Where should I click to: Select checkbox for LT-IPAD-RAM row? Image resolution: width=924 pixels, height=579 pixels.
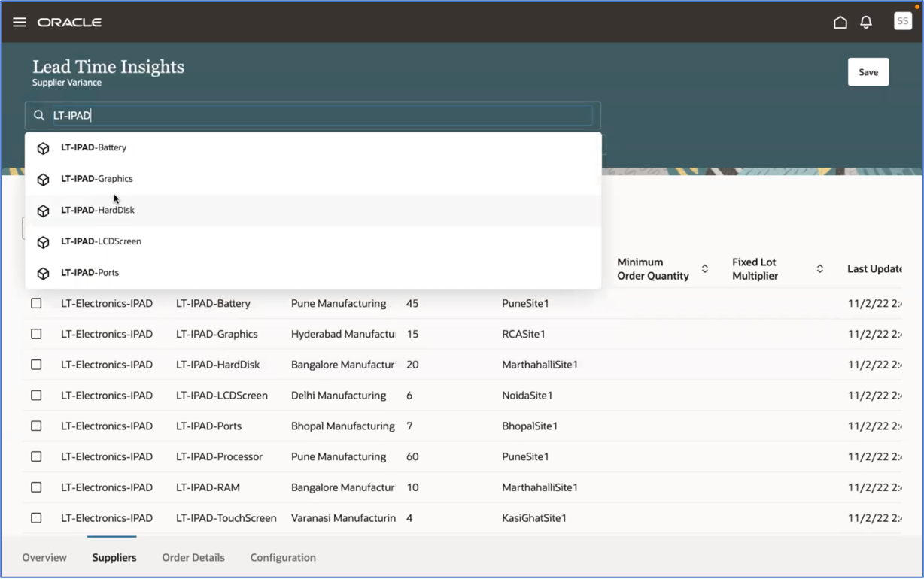(36, 487)
